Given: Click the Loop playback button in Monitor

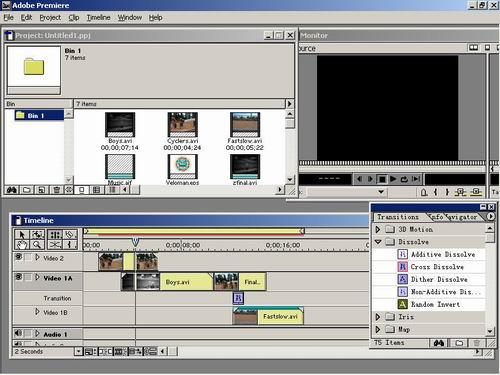Looking at the screenshot, I should pyautogui.click(x=404, y=179).
